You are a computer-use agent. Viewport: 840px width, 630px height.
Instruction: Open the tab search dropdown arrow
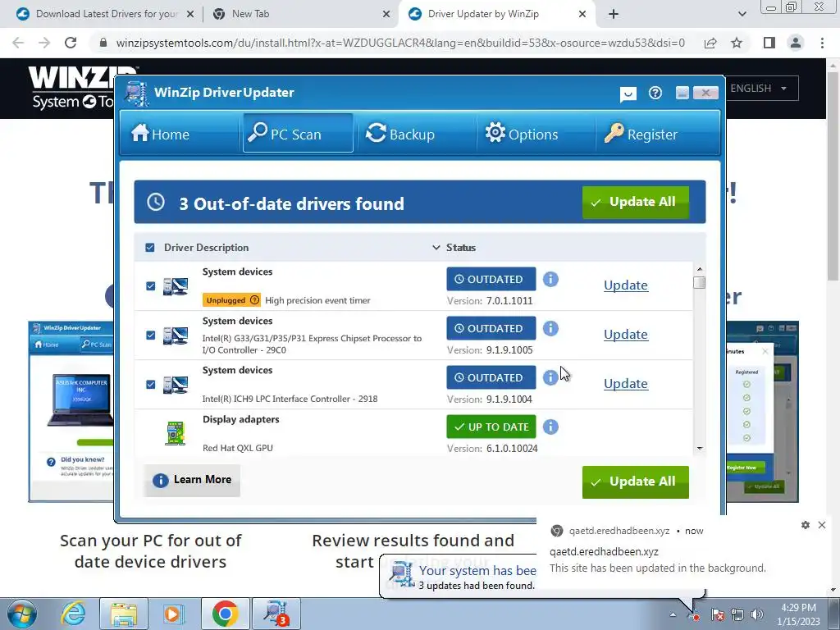(x=742, y=14)
